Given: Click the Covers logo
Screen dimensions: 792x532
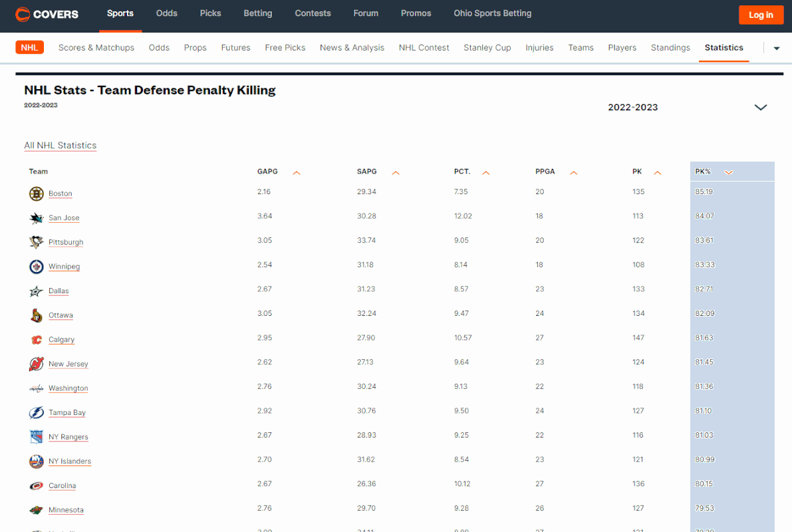Looking at the screenshot, I should [x=47, y=14].
